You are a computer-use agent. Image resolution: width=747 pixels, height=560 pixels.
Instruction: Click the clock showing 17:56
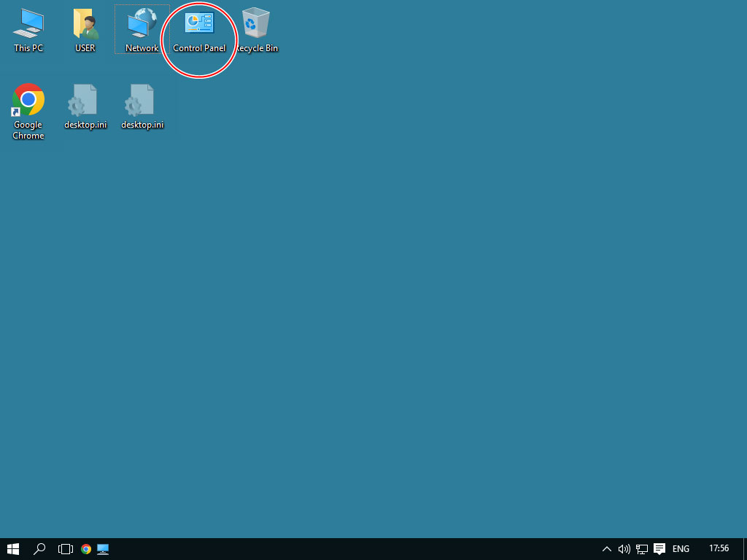719,549
